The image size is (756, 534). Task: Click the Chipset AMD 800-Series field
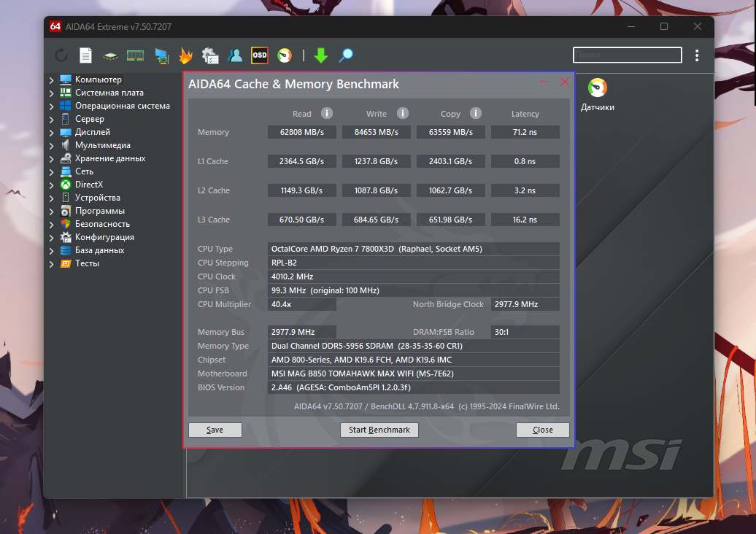tap(414, 360)
